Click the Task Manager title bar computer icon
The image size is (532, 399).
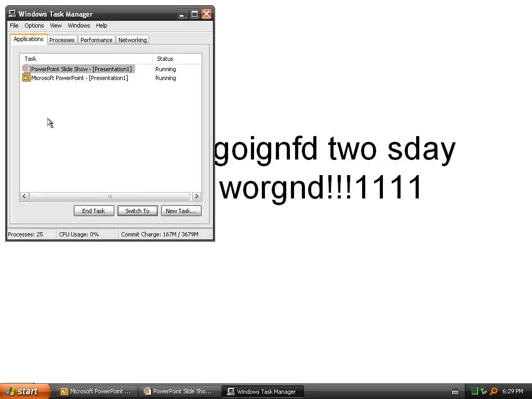(x=12, y=14)
